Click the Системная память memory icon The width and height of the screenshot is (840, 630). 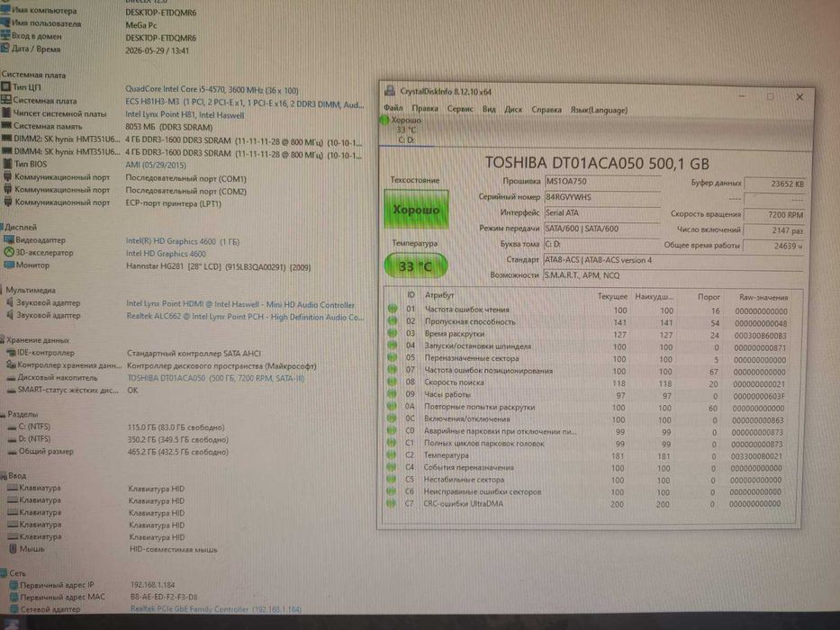pyautogui.click(x=6, y=125)
